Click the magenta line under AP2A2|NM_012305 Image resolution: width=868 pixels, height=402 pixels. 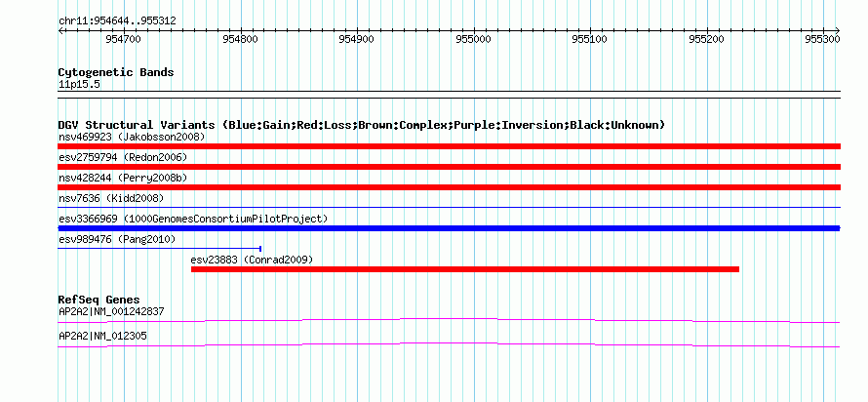449,345
